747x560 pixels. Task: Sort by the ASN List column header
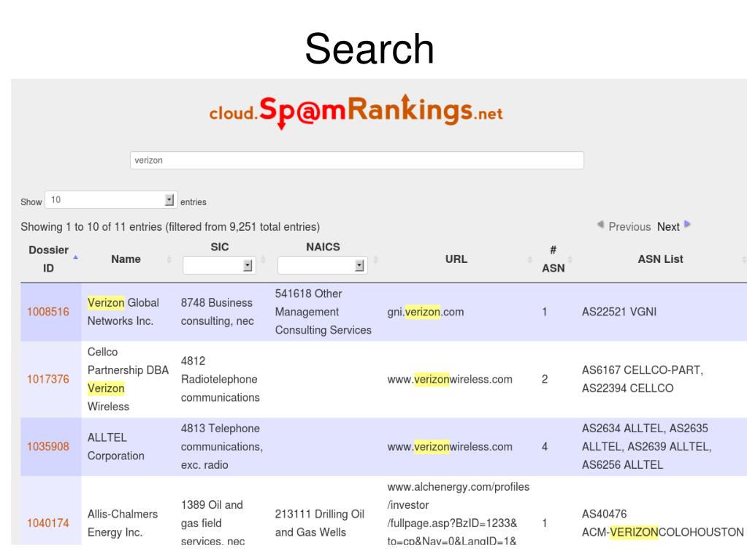pyautogui.click(x=660, y=259)
